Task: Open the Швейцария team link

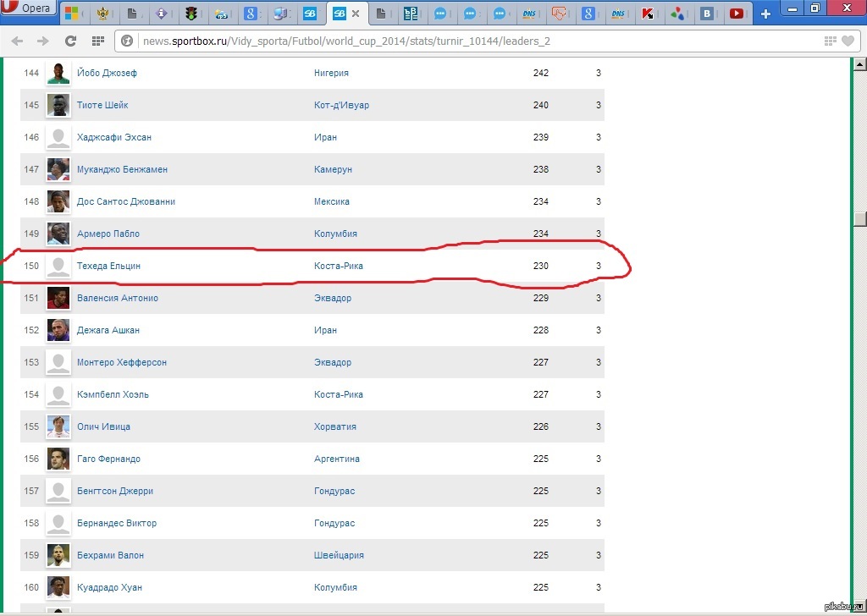Action: [339, 555]
